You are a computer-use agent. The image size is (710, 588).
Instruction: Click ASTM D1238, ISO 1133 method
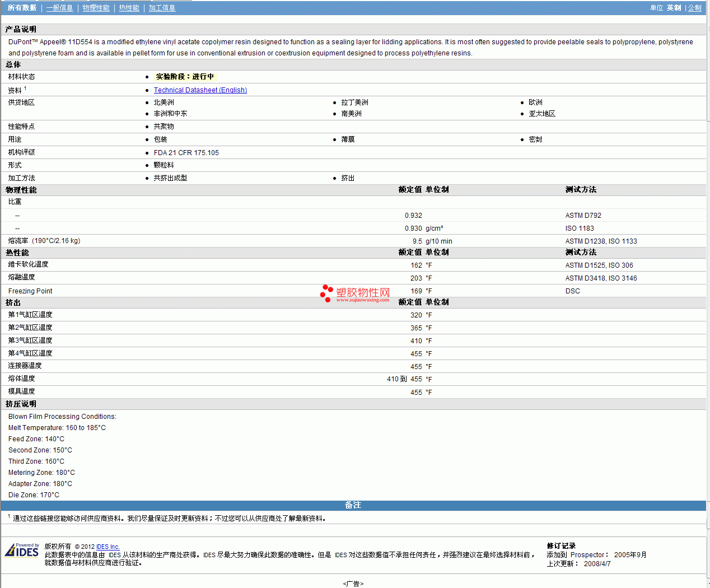point(601,241)
